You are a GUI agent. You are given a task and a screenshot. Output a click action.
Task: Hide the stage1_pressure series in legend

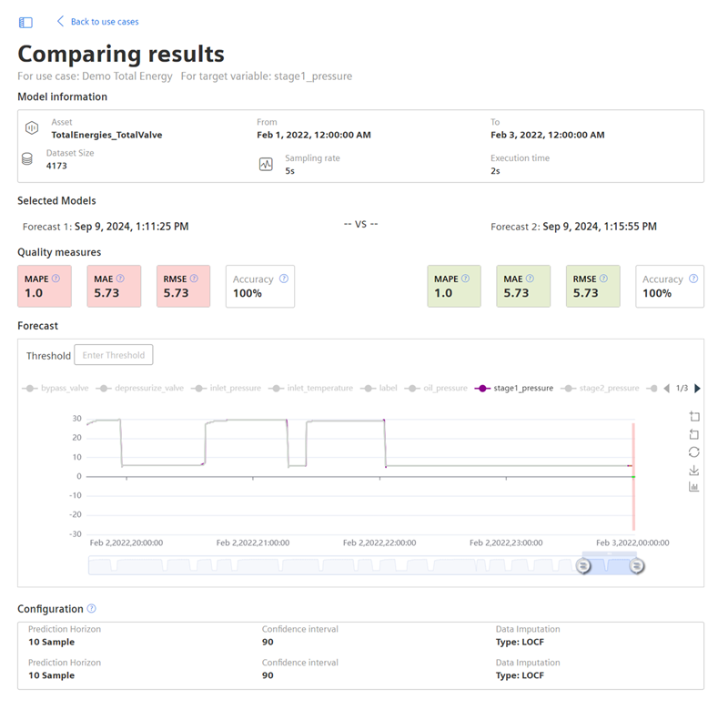(515, 389)
